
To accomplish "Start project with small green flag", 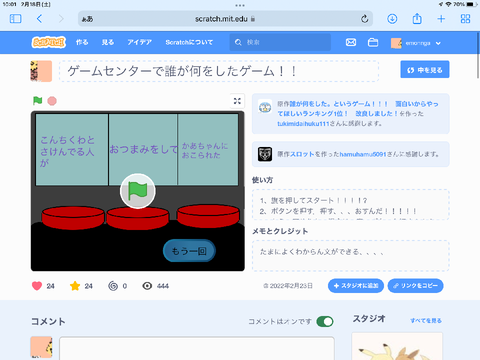I will click(38, 100).
